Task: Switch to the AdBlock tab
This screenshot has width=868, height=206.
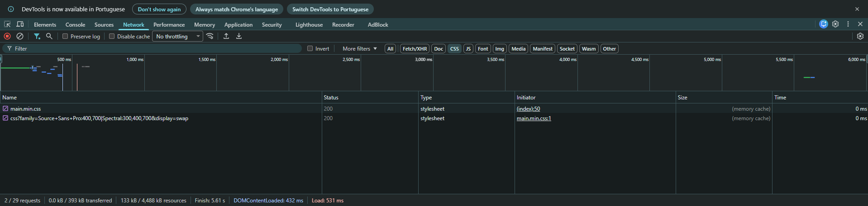Action: 378,24
